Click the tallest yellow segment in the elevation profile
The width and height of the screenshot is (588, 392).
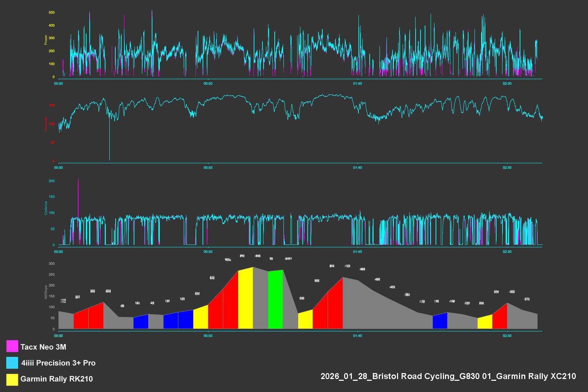click(245, 298)
